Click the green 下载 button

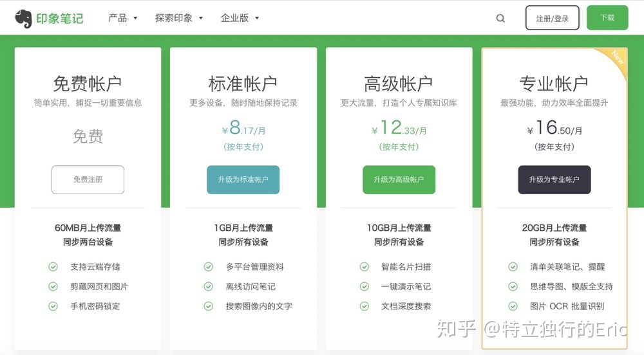tap(607, 17)
